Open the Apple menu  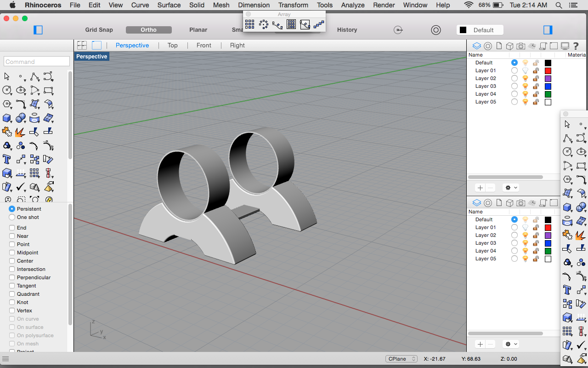pyautogui.click(x=12, y=5)
